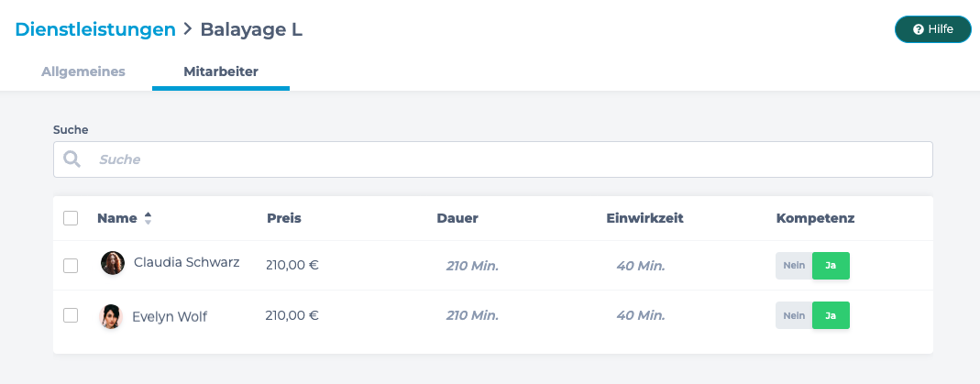Go back to Dienstleistungen via the breadcrumb
Screen dimensions: 980x384
[x=95, y=29]
